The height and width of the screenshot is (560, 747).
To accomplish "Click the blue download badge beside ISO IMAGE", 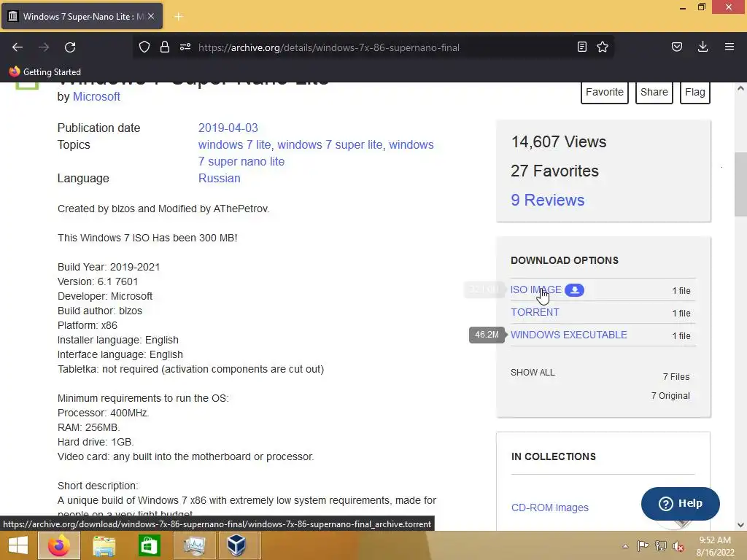I will (575, 290).
